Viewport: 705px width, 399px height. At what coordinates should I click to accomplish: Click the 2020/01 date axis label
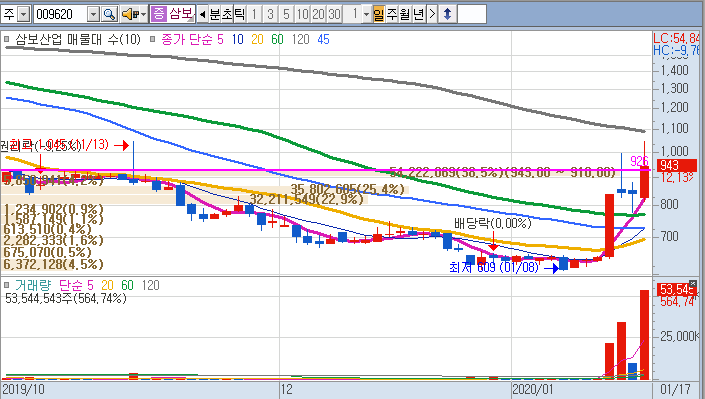pos(532,389)
